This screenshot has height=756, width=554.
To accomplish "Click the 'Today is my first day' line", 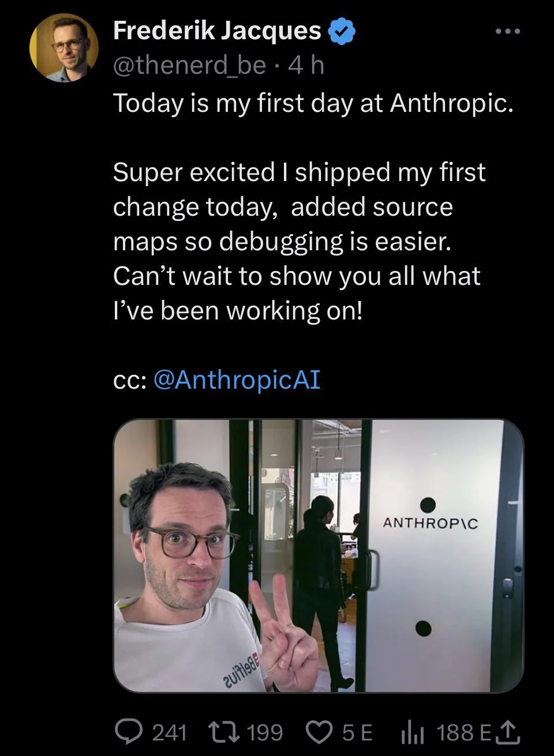I will point(313,103).
